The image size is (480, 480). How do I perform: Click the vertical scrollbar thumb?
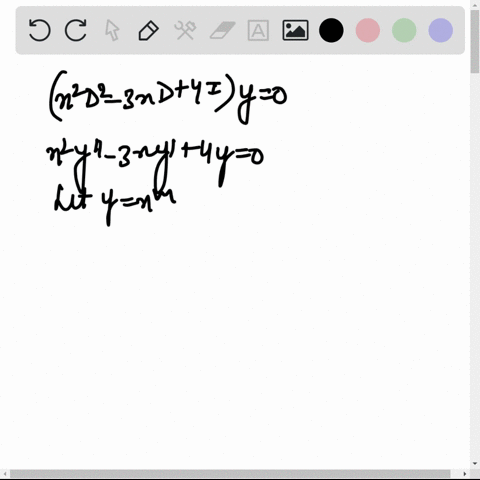475,42
